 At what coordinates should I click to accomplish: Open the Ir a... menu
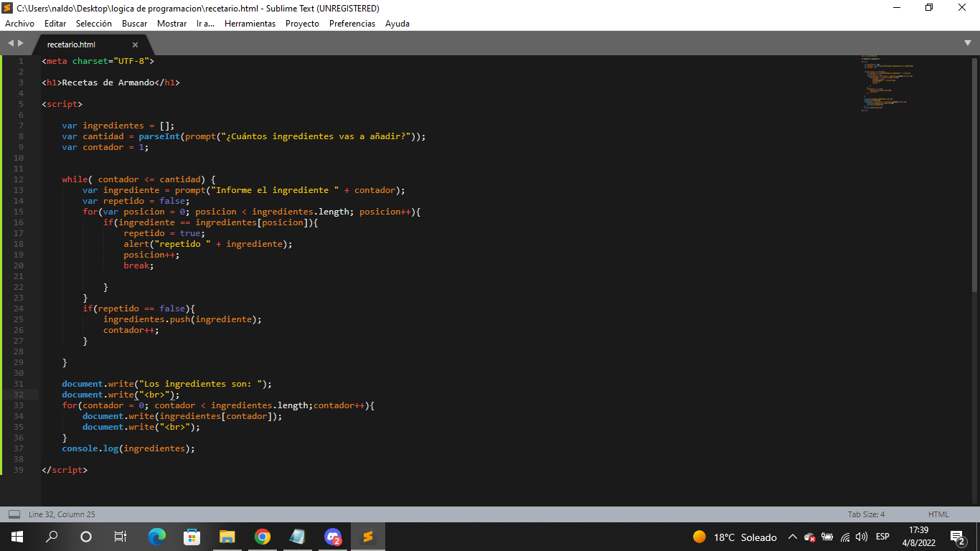click(x=205, y=24)
